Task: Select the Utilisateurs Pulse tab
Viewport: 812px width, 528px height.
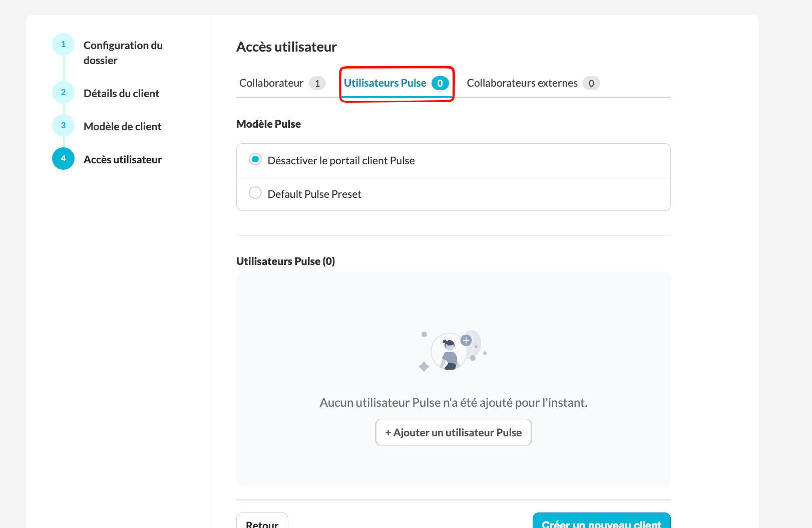Action: (x=385, y=83)
